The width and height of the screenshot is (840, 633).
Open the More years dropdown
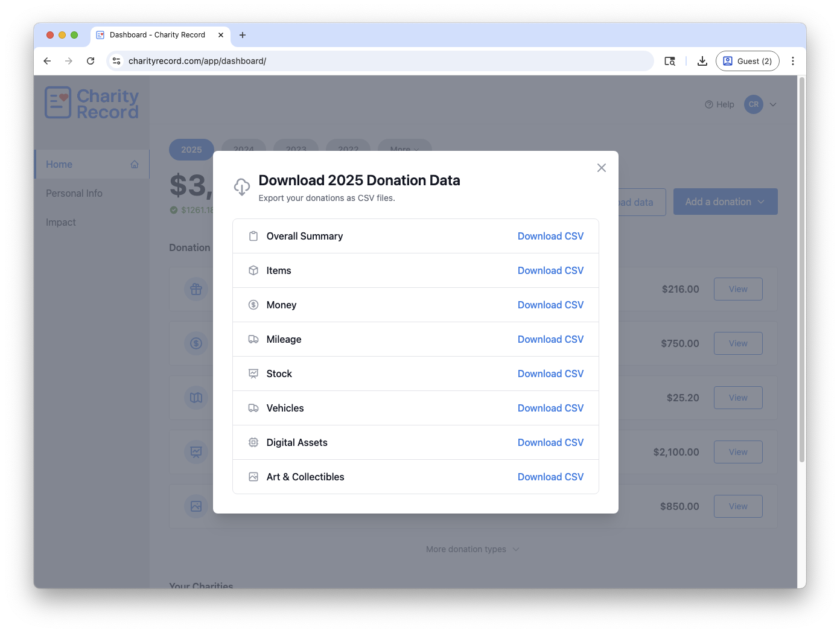[x=404, y=150]
